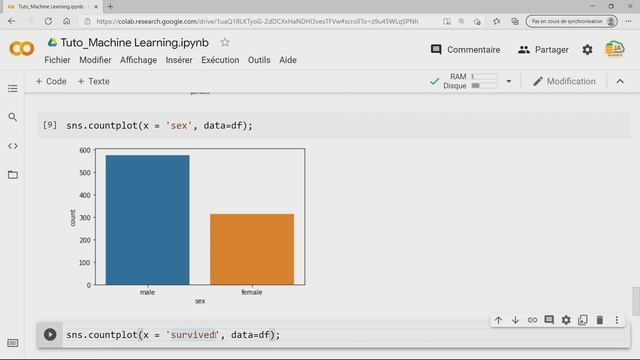The height and width of the screenshot is (360, 640).
Task: Open the Commentaire panel
Action: point(465,50)
